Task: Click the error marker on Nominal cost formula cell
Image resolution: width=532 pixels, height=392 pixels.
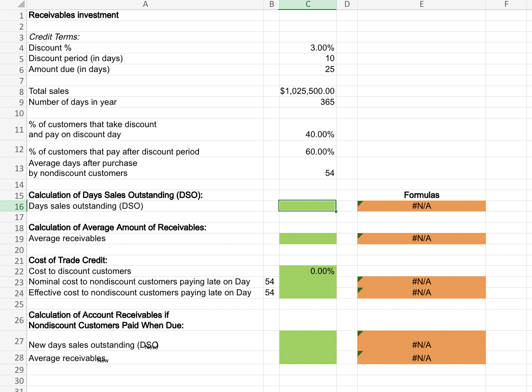Action: 360,279
